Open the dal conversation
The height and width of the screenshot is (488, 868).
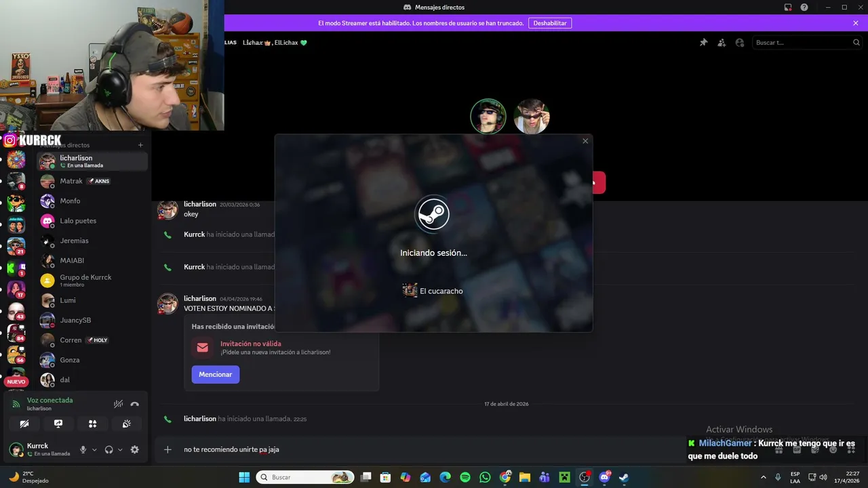click(x=92, y=380)
